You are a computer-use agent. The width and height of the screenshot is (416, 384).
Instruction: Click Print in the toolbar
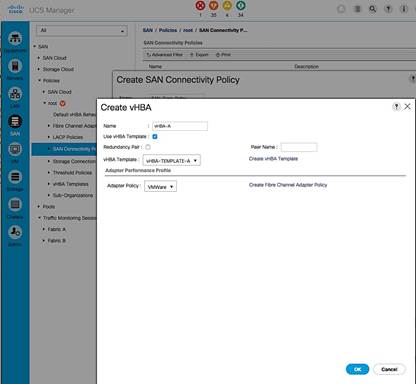tap(223, 55)
